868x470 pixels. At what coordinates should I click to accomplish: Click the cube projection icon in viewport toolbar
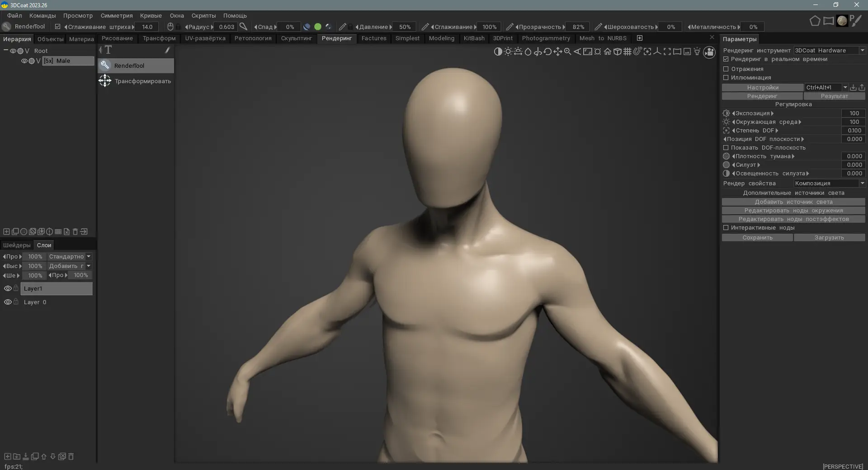pos(617,52)
